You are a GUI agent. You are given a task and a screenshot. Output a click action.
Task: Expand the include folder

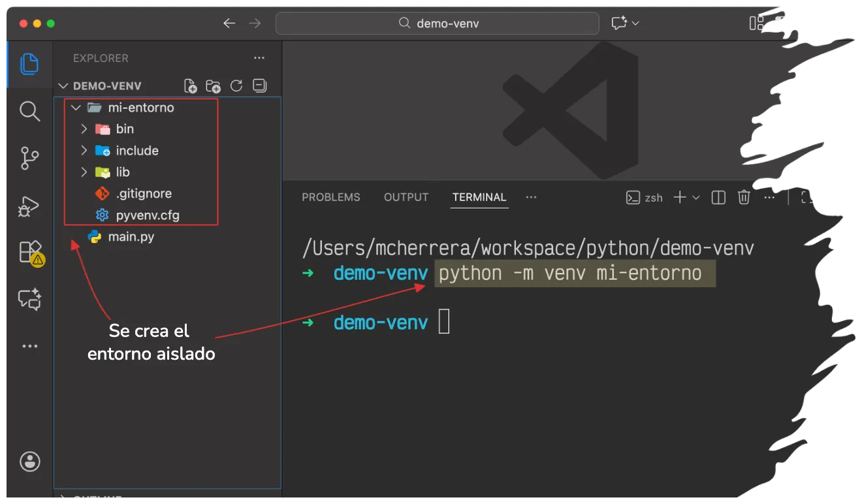(x=84, y=151)
